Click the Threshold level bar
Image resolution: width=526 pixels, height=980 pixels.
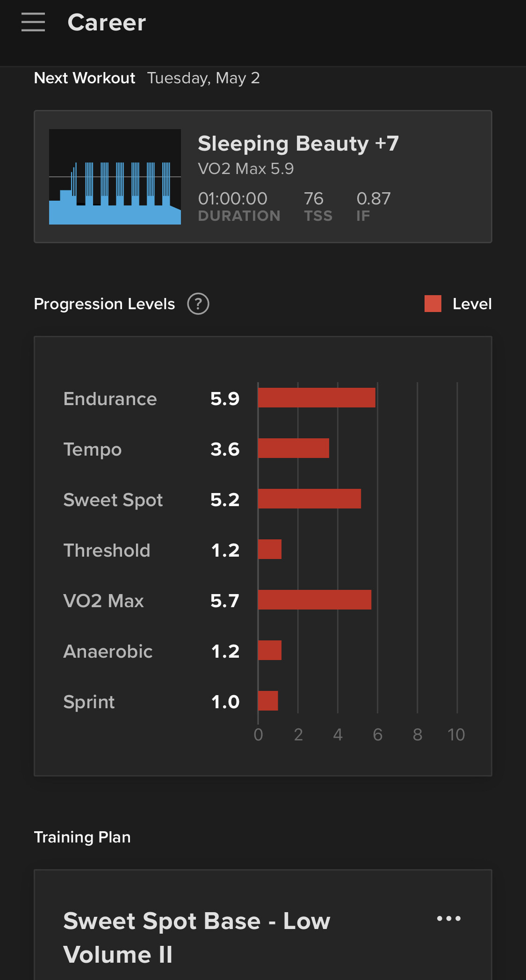[270, 549]
